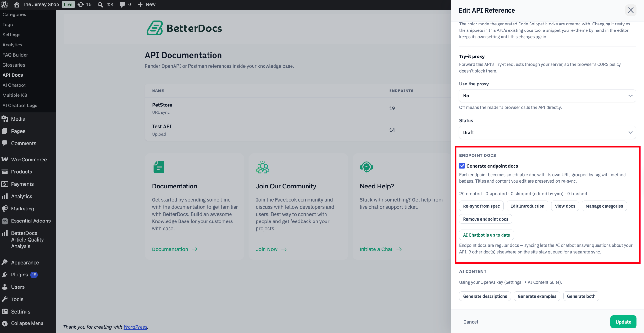Click the Live status badge
644x333 pixels.
pos(68,4)
